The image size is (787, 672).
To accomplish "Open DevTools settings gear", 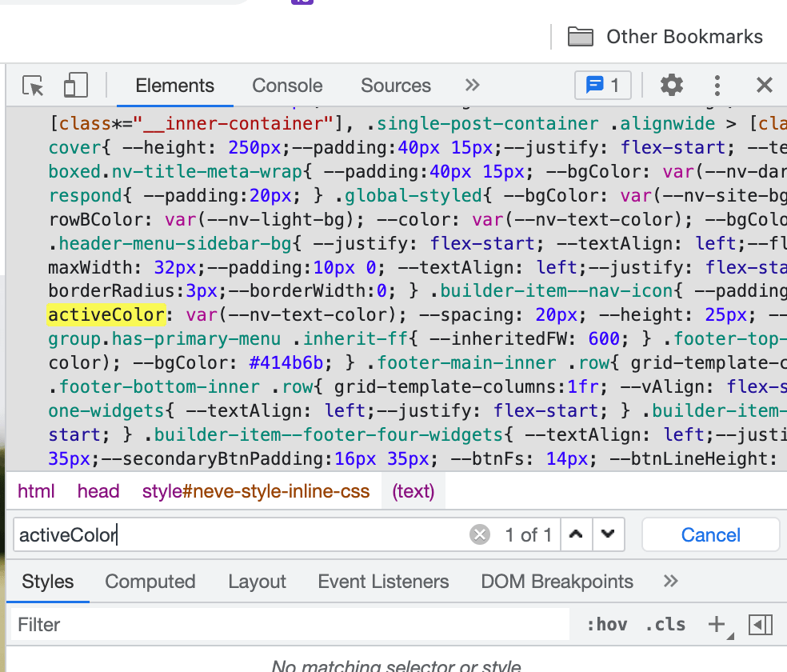I will pos(672,85).
